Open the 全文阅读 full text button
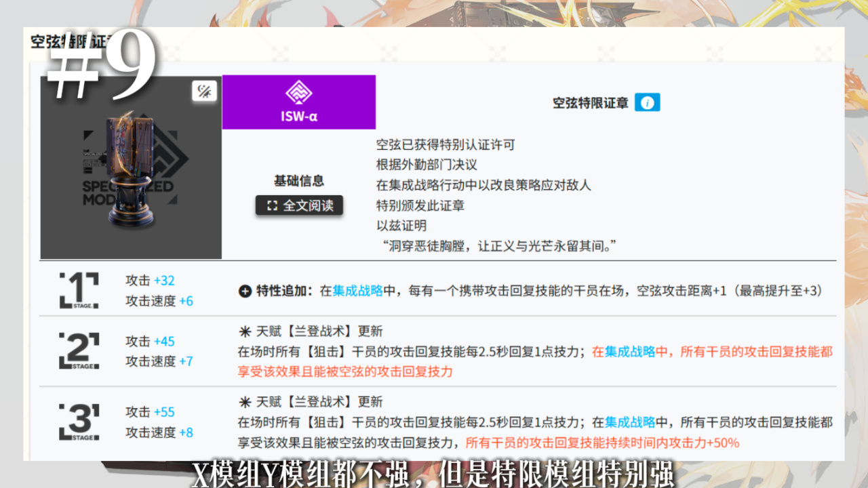This screenshot has width=868, height=488. (299, 205)
